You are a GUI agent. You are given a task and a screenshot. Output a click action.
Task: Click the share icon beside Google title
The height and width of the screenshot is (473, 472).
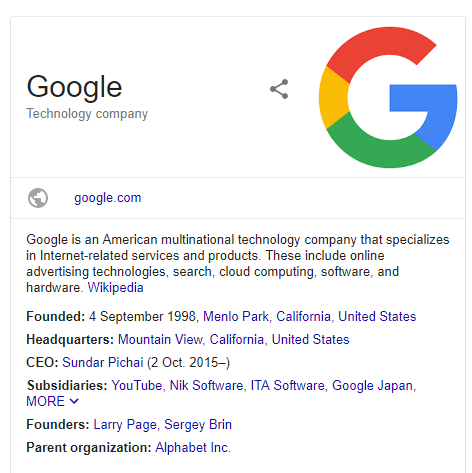tap(279, 89)
